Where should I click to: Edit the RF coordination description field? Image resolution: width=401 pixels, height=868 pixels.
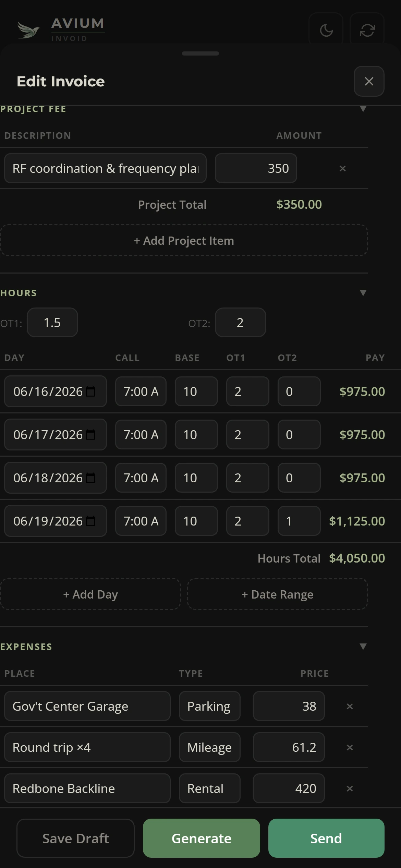(105, 168)
